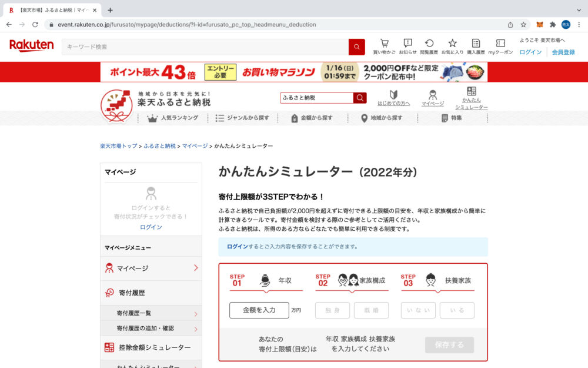The width and height of the screenshot is (588, 368).
Task: Click the 会員登録 link
Action: pyautogui.click(x=563, y=52)
